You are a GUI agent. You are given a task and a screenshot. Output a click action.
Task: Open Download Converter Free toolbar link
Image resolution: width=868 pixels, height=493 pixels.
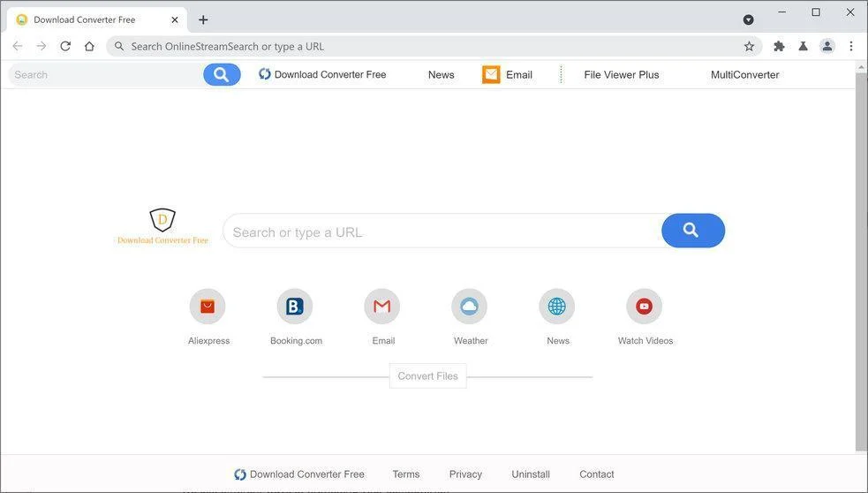(x=322, y=75)
